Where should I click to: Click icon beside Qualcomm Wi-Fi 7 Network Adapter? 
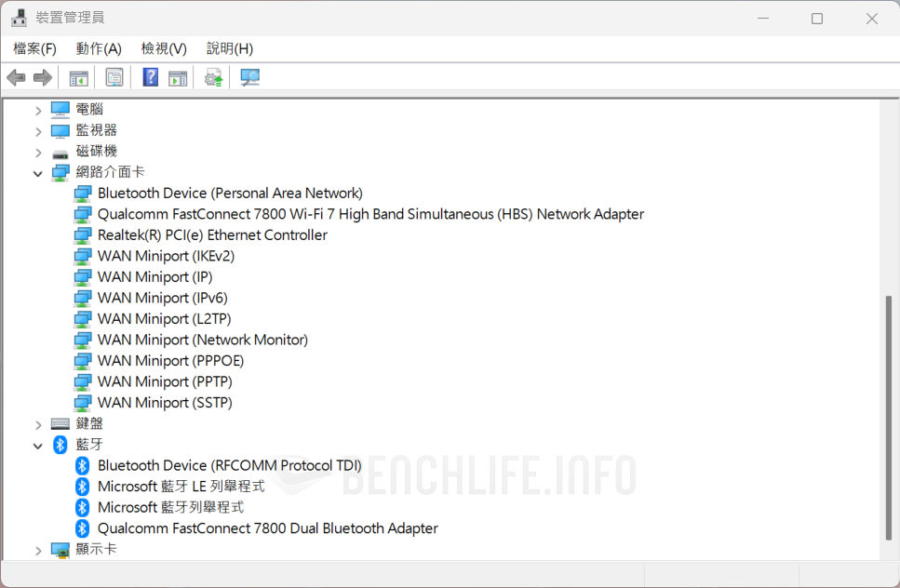coord(83,215)
